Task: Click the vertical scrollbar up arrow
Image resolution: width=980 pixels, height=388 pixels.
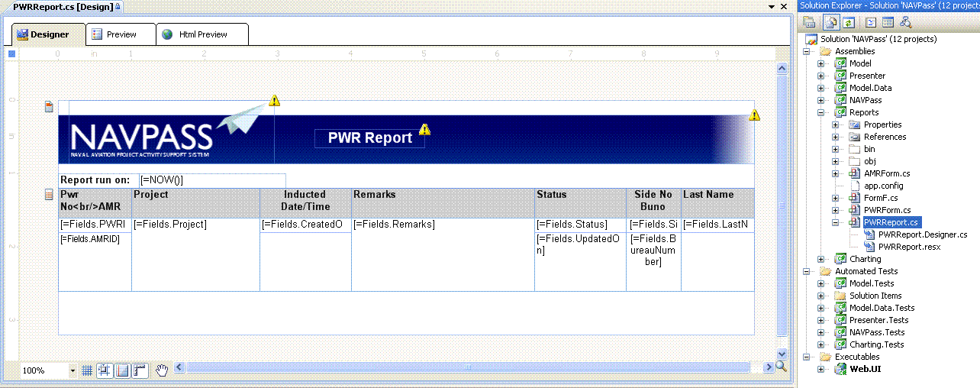Action: click(781, 68)
